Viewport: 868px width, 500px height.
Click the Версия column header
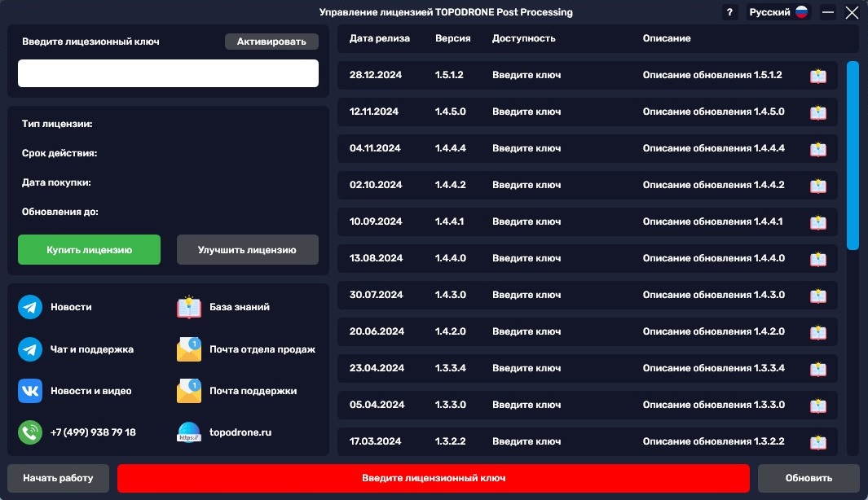(453, 38)
